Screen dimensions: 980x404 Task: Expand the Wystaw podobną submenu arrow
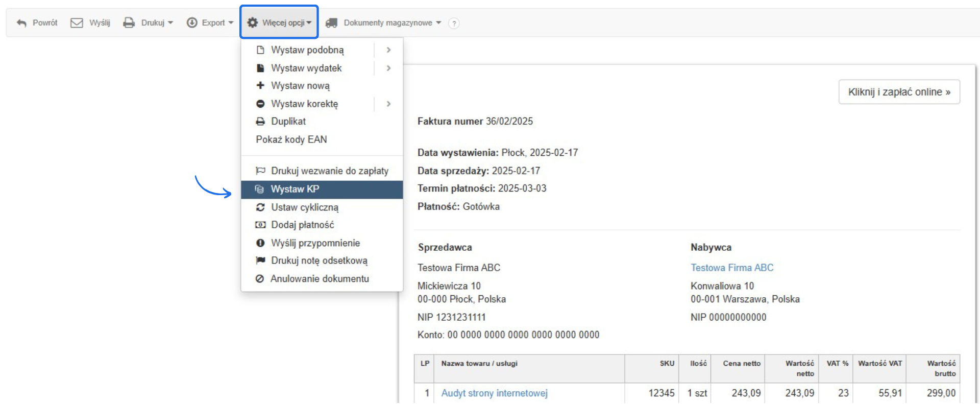(x=388, y=50)
